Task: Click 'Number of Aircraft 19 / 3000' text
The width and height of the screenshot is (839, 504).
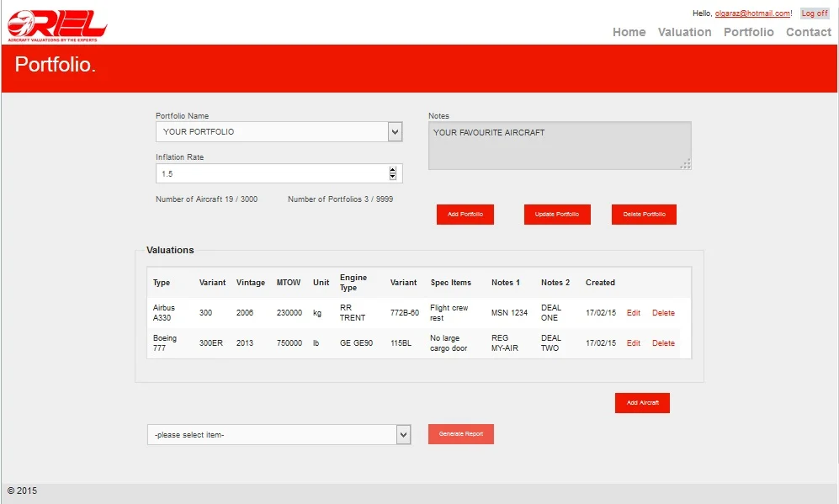Action: (206, 199)
